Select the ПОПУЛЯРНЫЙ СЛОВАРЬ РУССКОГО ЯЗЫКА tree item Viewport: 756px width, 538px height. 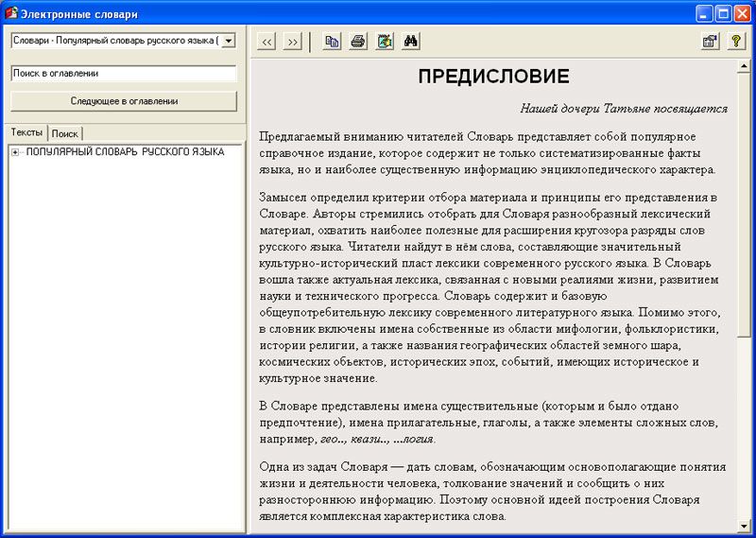[125, 152]
